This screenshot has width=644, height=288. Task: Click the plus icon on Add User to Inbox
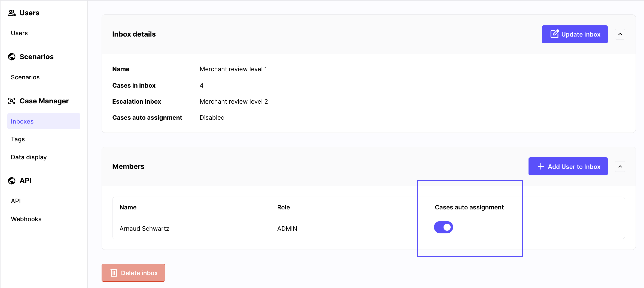coord(541,166)
